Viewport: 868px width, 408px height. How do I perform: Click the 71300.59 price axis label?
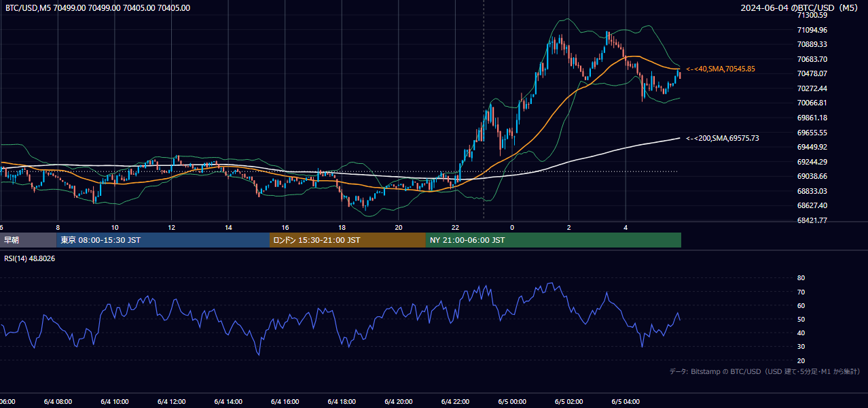[812, 15]
